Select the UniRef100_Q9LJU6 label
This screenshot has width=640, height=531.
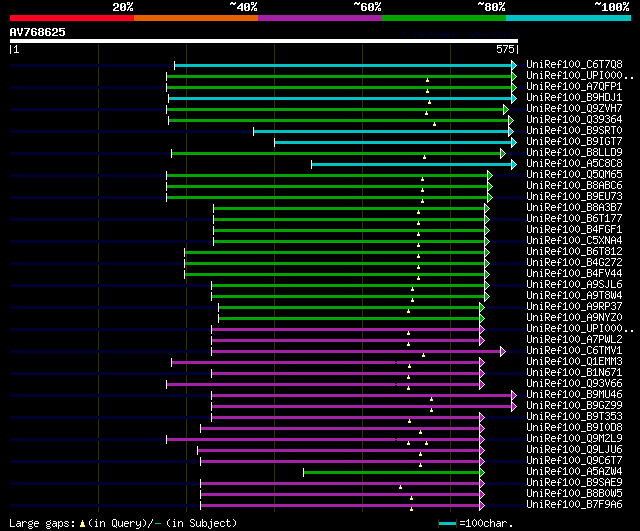574,450
